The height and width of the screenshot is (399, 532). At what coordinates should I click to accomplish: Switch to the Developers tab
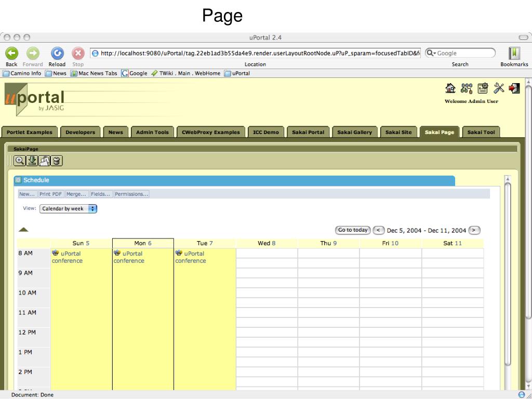click(x=81, y=132)
